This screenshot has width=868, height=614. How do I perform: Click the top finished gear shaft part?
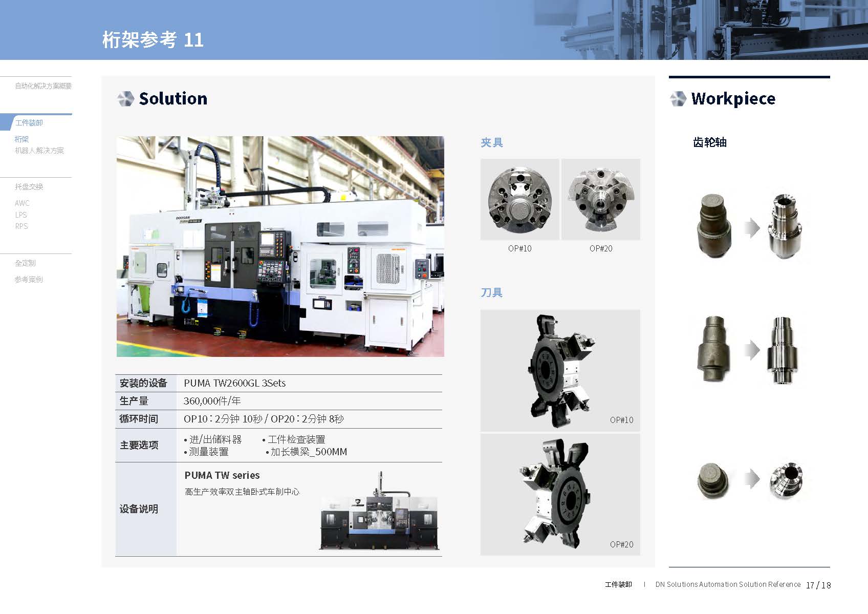(785, 226)
